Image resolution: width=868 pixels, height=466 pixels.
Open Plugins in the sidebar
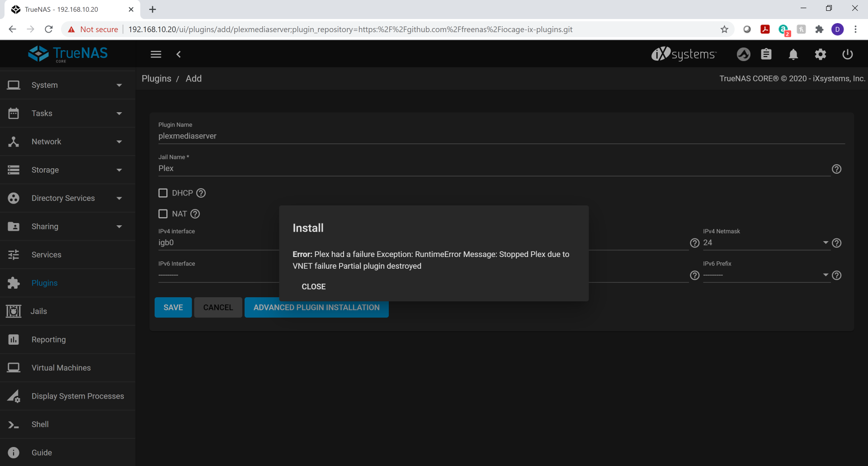pos(68,283)
